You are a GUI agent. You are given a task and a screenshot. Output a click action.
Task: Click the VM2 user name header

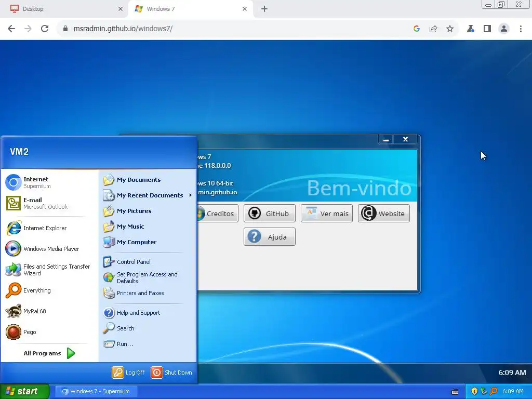point(19,151)
